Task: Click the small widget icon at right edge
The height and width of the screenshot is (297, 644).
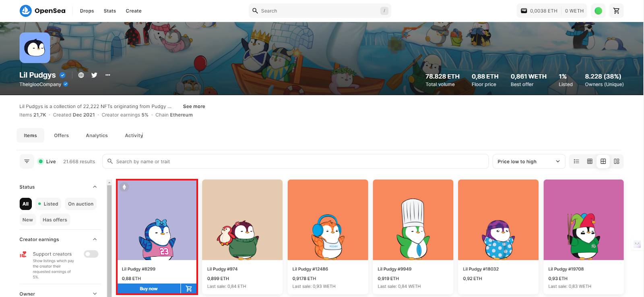Action: (x=637, y=244)
